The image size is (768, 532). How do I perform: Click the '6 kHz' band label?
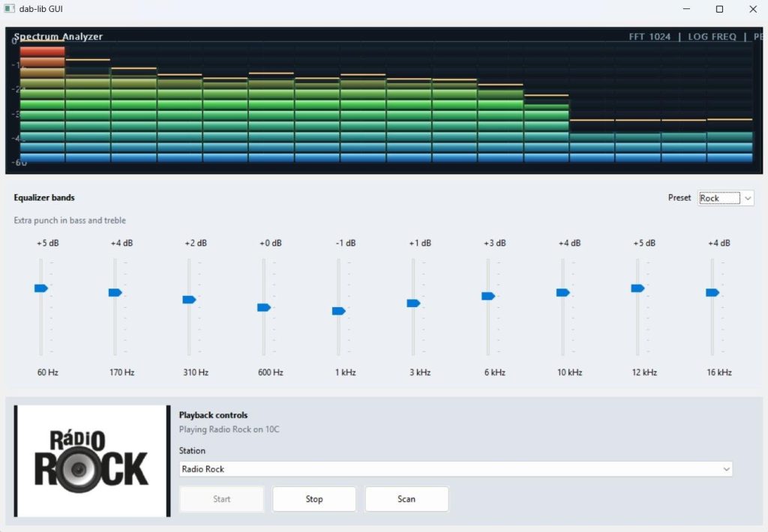point(495,372)
